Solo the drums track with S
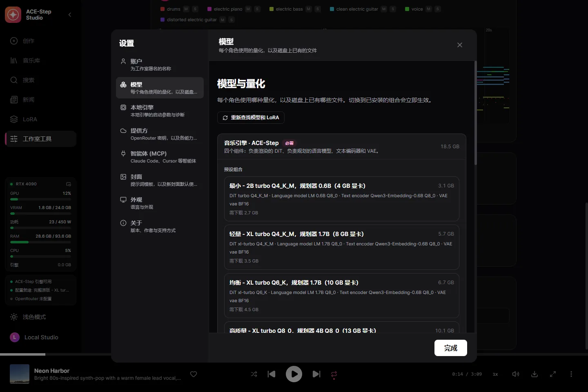This screenshot has height=392, width=588. [195, 9]
